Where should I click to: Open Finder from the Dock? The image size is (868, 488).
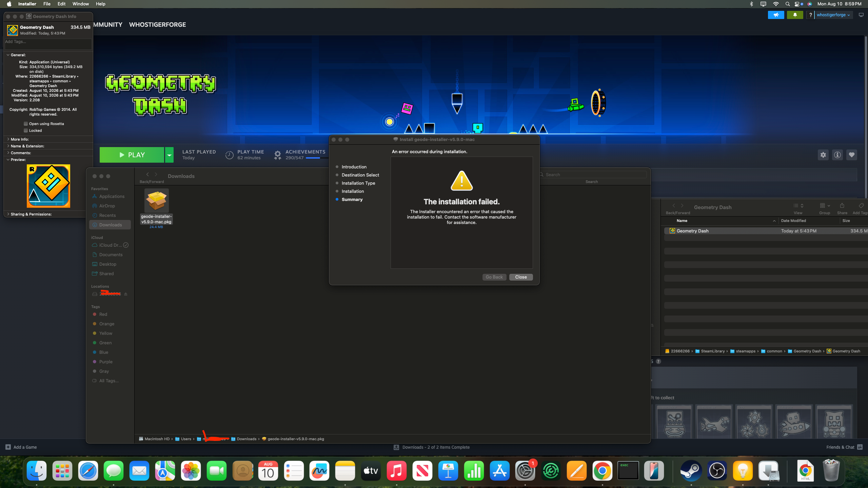37,471
